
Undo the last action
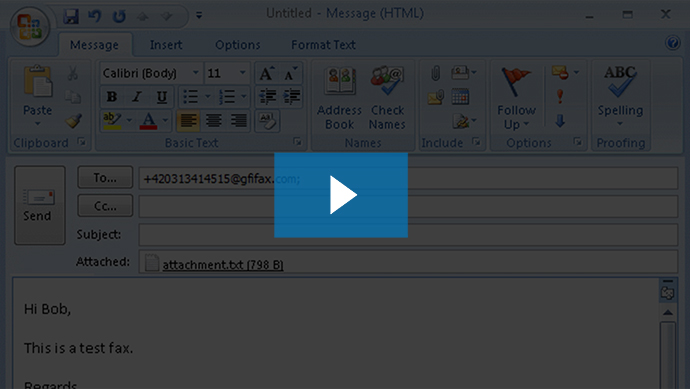(x=95, y=16)
